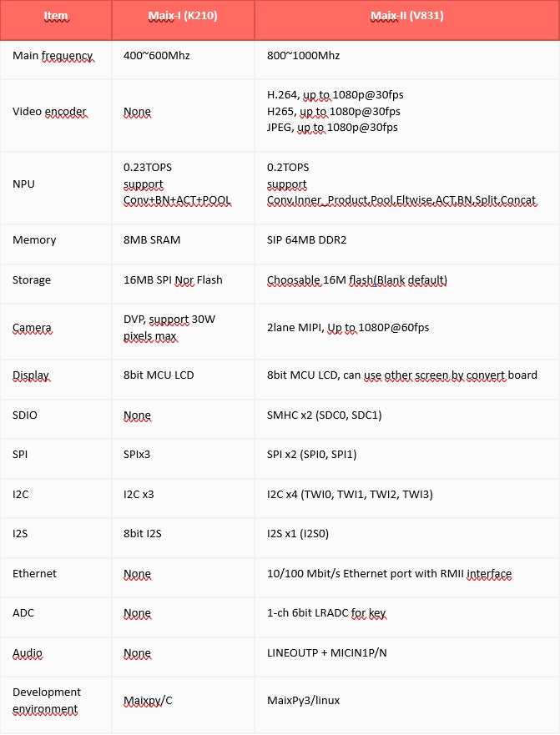Click the "Maix-II (V831)" column header
This screenshot has width=560, height=735.
click(406, 16)
